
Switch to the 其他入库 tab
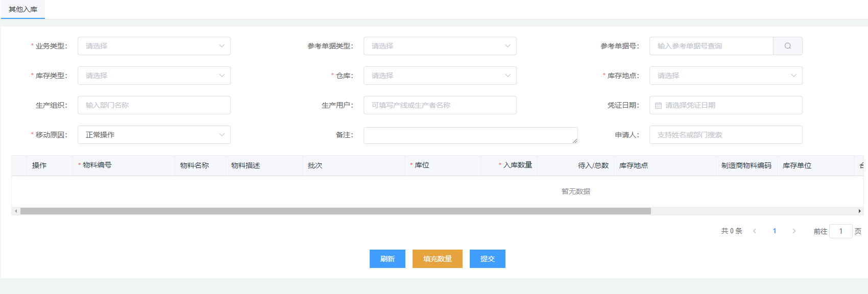(x=23, y=9)
